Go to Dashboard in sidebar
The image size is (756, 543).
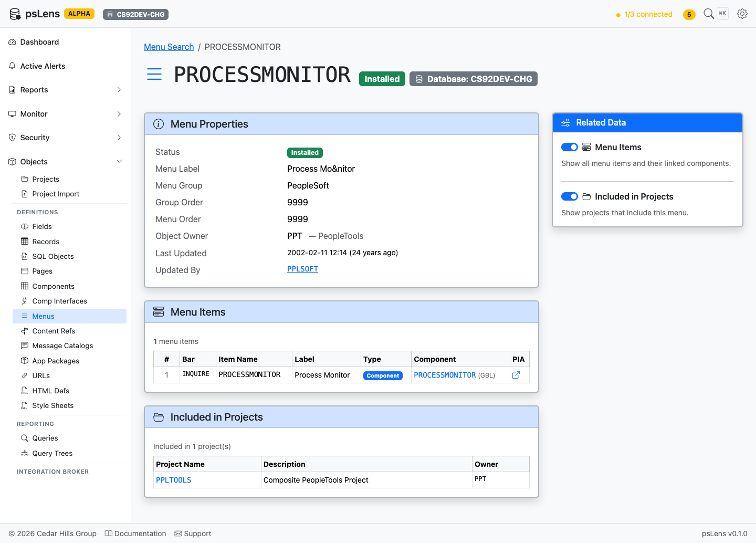(65, 42)
